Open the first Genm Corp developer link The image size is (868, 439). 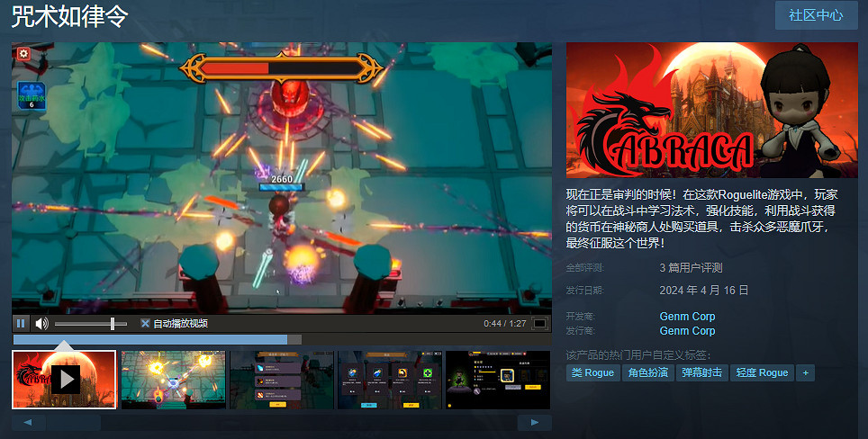point(687,317)
